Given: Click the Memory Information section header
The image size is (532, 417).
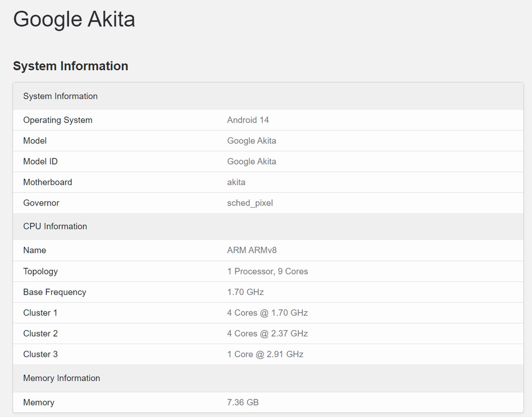Looking at the screenshot, I should coord(61,378).
